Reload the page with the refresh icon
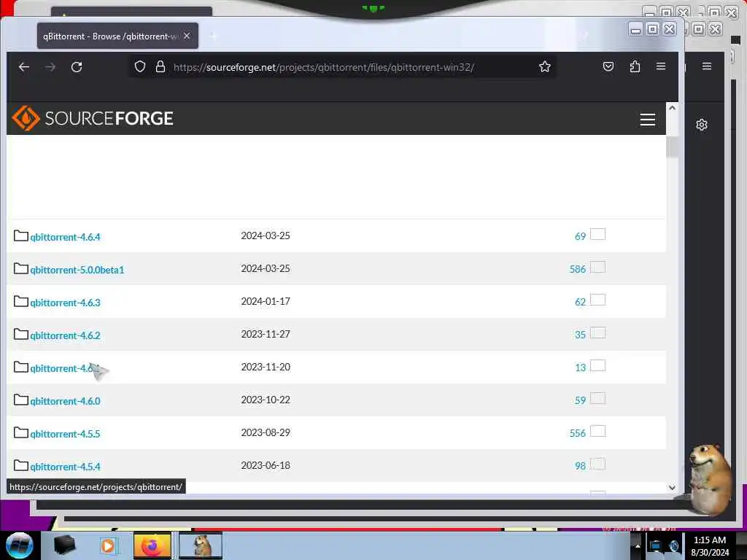The height and width of the screenshot is (560, 747). click(77, 67)
